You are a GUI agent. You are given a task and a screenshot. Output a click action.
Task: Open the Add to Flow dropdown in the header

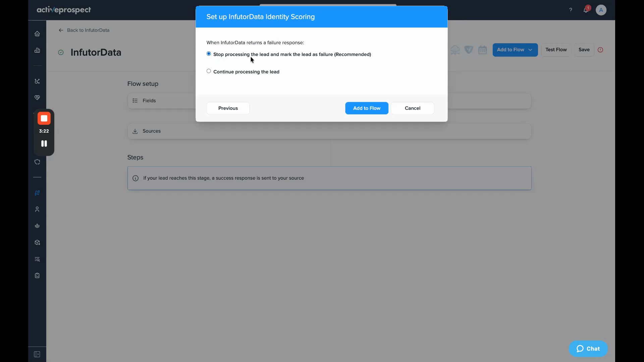(x=515, y=50)
